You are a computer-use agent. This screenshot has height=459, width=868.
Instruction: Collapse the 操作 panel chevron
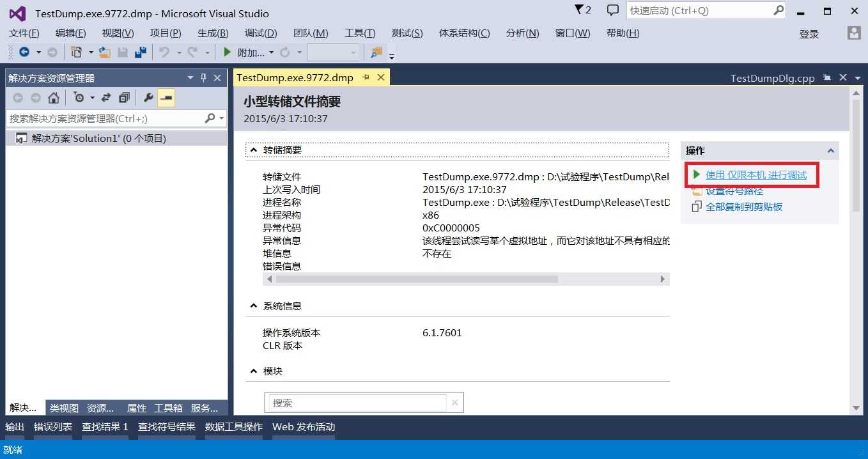pyautogui.click(x=830, y=151)
